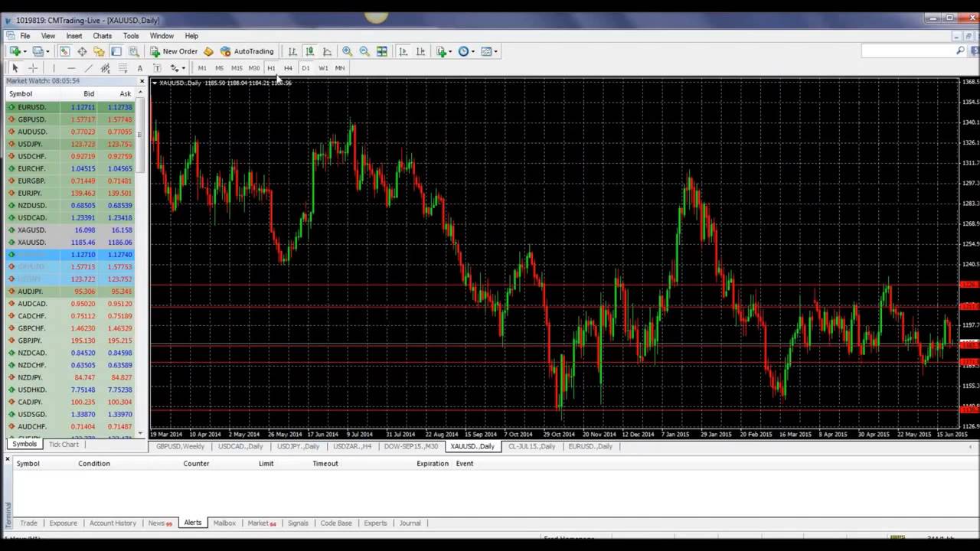Toggle the Market Watch window icon
This screenshot has width=980, height=551.
pos(64,51)
